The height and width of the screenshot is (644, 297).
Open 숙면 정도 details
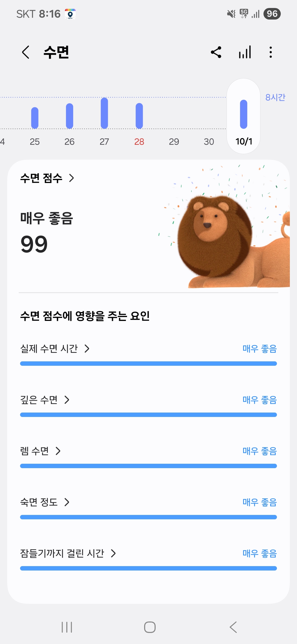(x=45, y=502)
